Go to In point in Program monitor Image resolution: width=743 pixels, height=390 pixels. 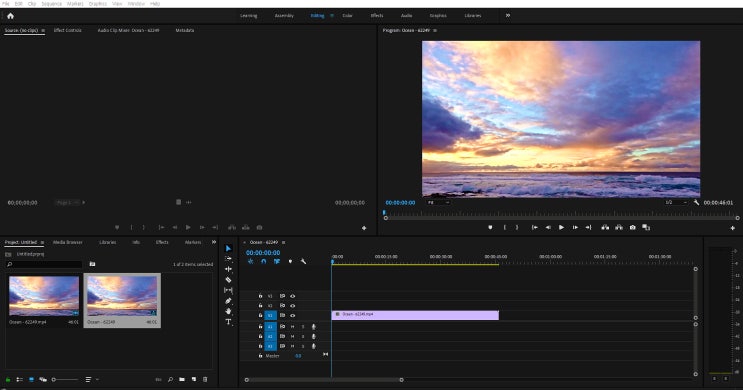tap(535, 227)
